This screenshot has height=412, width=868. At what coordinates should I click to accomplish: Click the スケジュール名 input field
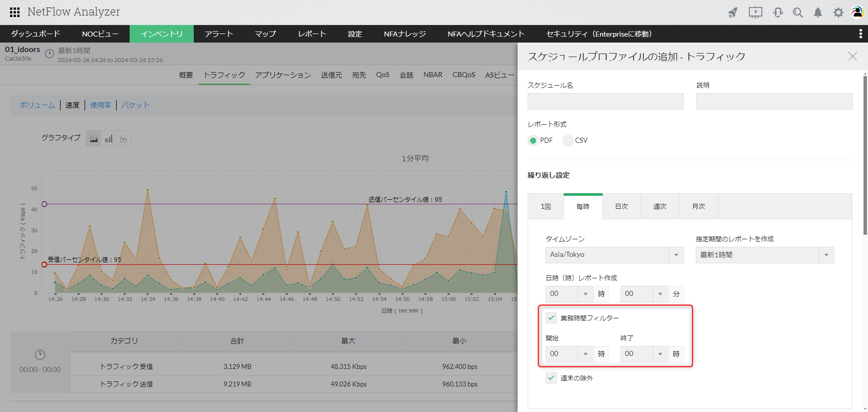pyautogui.click(x=605, y=101)
